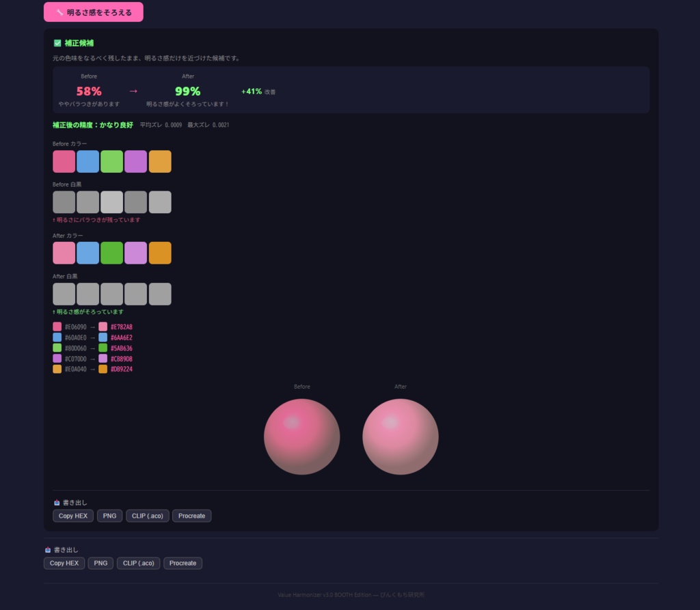
Task: Click the Value Harmonizer v3.0 footer text
Action: pos(351,595)
